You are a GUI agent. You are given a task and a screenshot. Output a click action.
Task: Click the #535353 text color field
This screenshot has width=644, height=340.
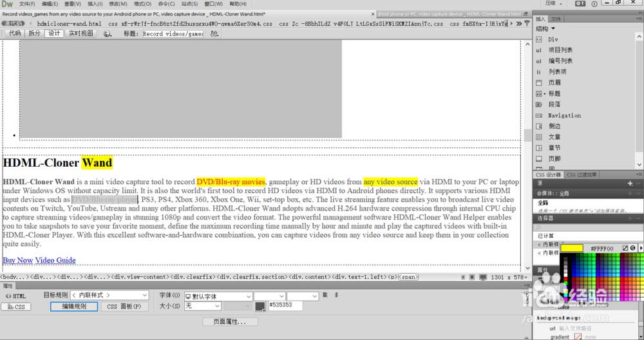(285, 305)
